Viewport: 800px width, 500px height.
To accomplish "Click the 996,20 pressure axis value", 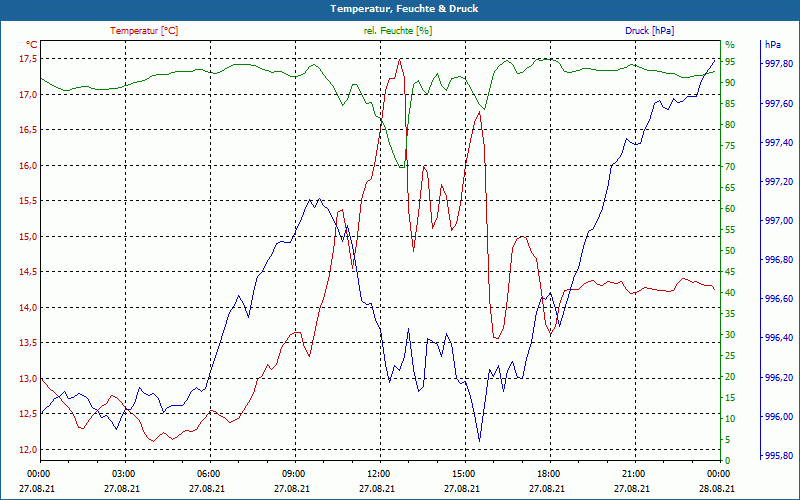I will 779,377.
